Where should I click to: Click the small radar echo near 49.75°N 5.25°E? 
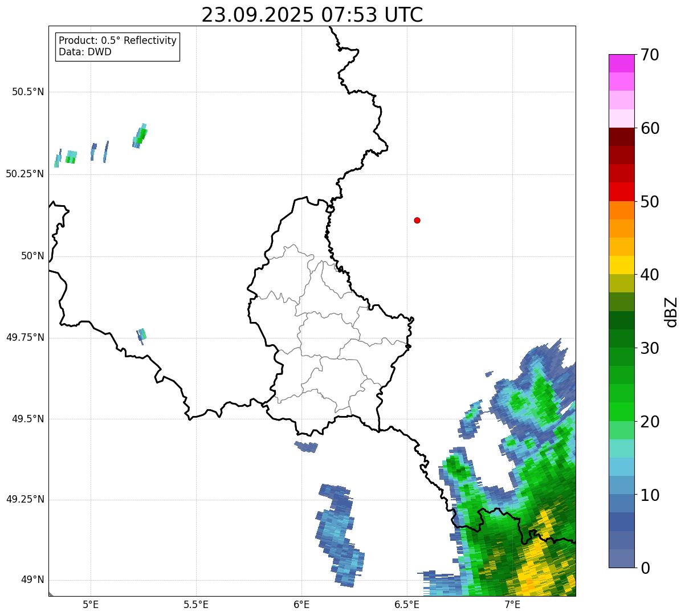[141, 336]
